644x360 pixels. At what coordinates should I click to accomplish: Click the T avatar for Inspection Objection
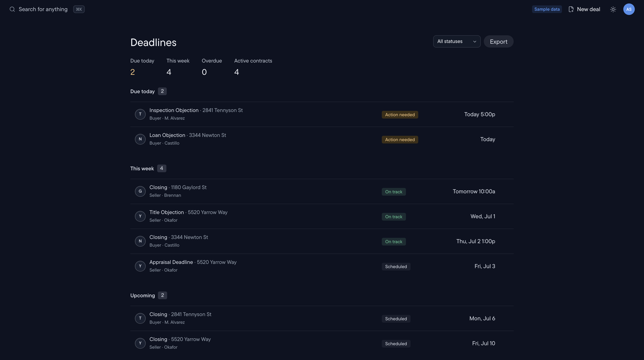tap(140, 114)
